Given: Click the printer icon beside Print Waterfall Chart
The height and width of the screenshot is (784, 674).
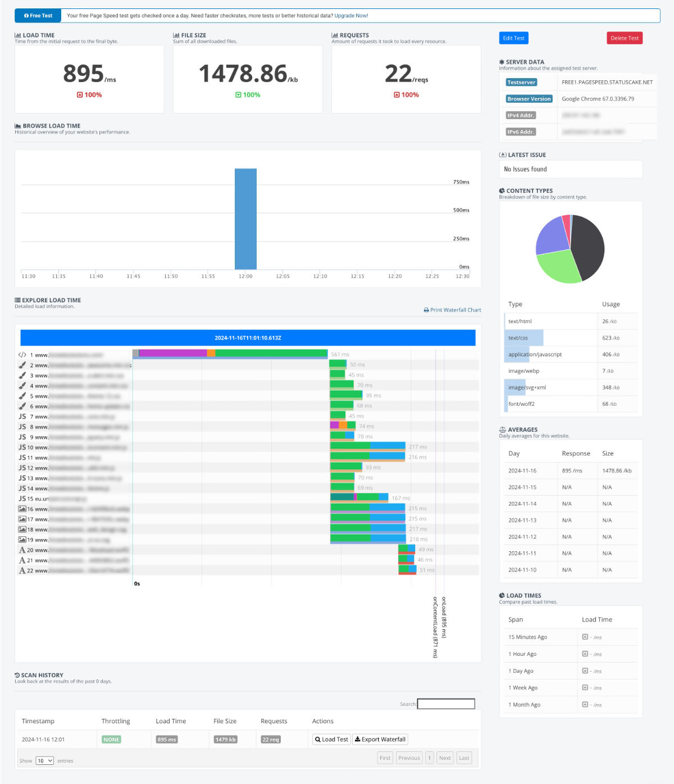Looking at the screenshot, I should coord(427,310).
